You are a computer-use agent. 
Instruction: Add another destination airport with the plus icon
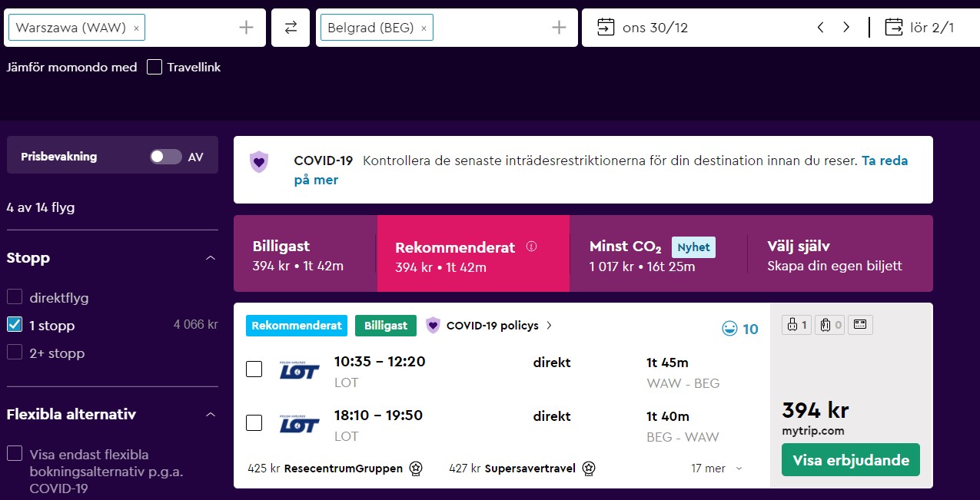559,28
